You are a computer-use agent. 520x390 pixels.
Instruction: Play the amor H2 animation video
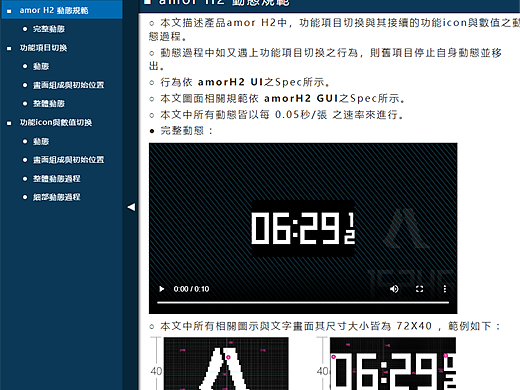(162, 289)
